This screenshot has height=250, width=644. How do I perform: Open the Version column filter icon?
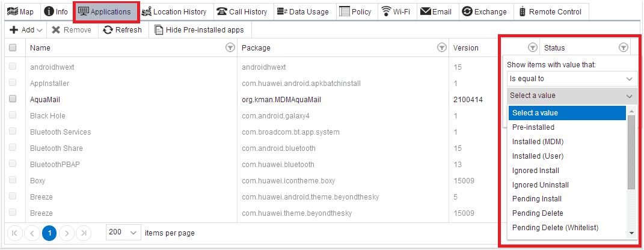[x=532, y=48]
